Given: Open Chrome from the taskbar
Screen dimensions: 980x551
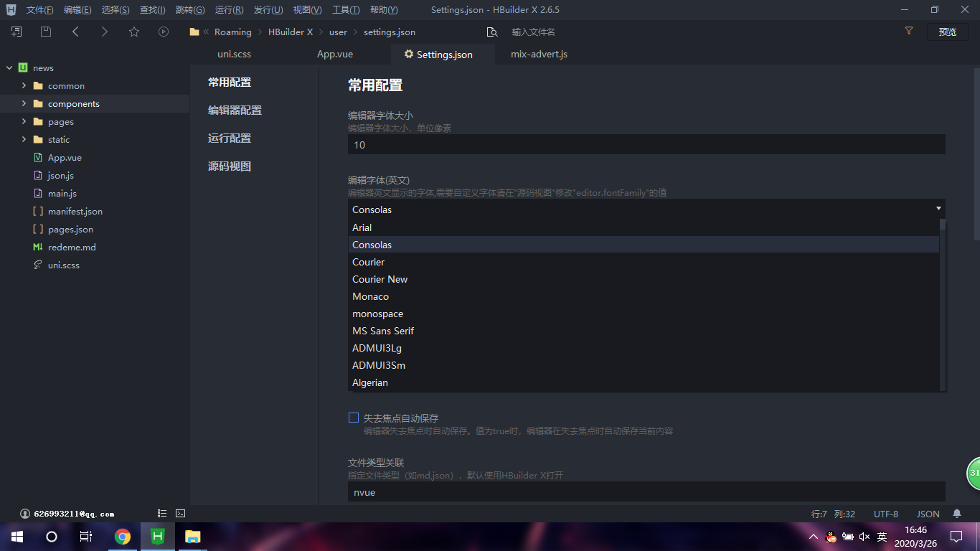Looking at the screenshot, I should pyautogui.click(x=123, y=536).
